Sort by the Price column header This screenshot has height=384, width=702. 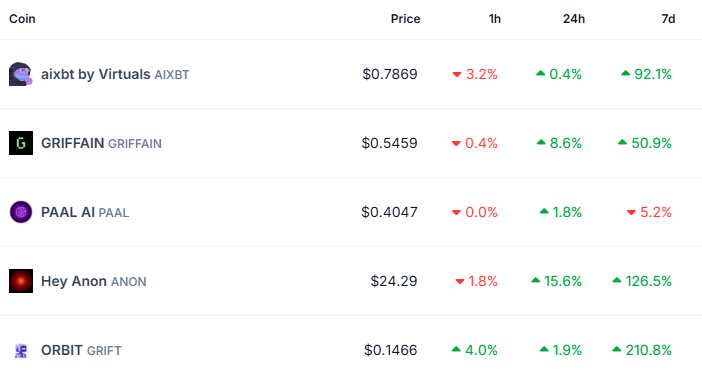(405, 19)
